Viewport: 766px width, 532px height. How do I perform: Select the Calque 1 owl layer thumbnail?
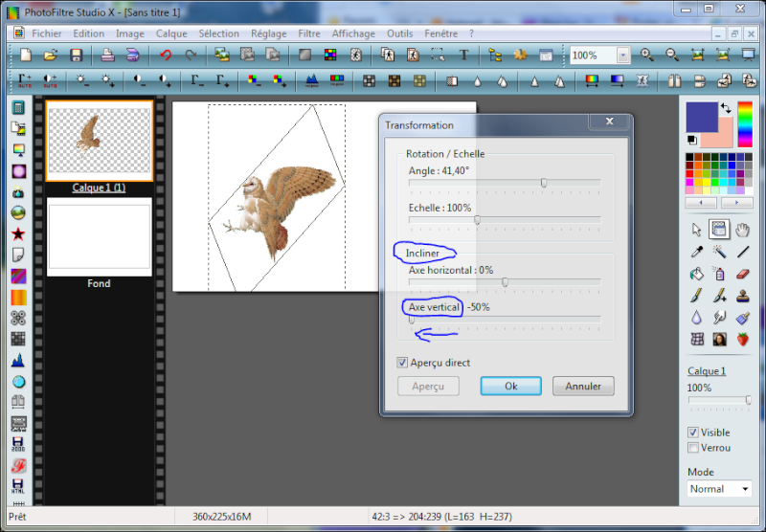click(100, 141)
